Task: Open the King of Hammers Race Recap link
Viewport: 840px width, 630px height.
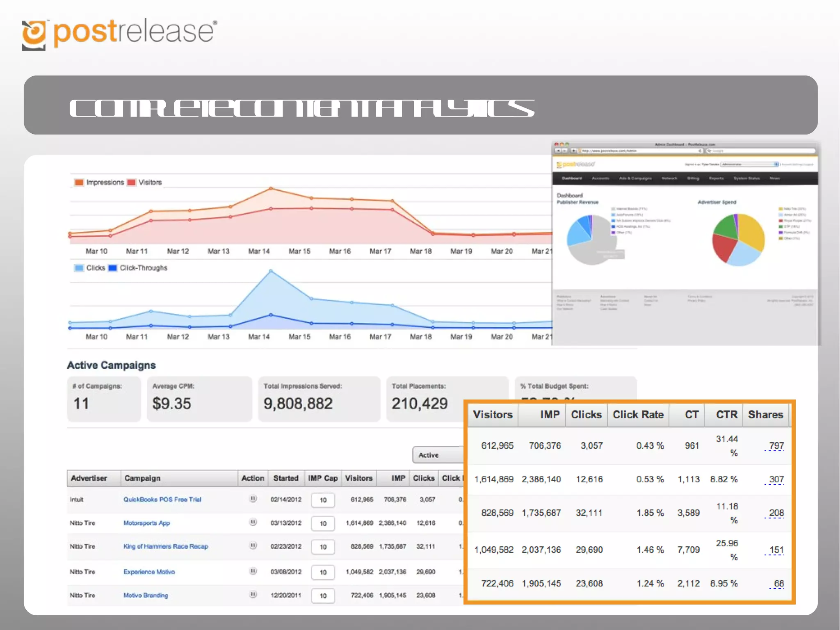Action: [166, 546]
